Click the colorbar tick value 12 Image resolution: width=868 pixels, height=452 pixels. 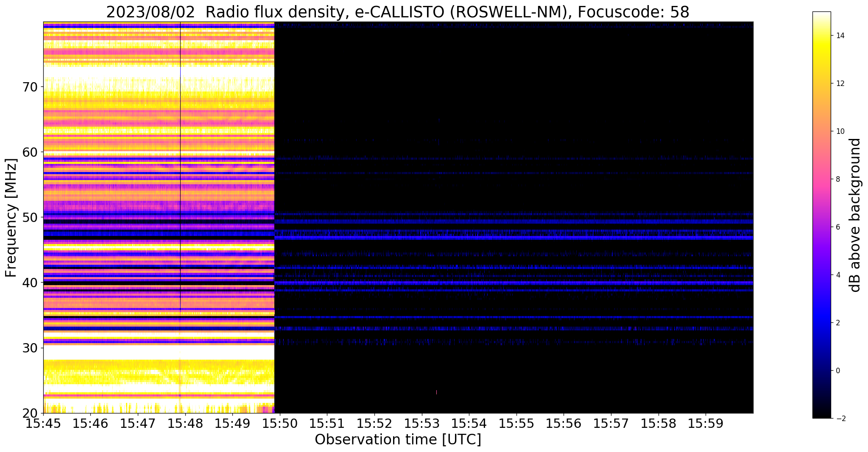tap(840, 83)
